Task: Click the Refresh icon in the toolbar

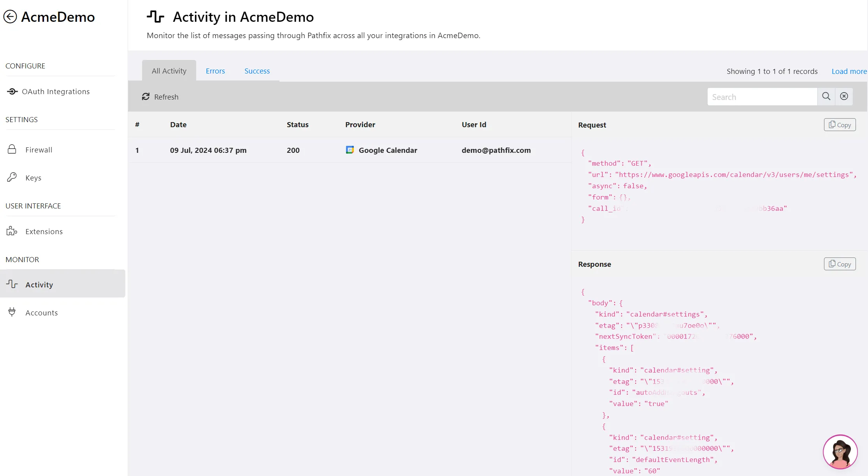Action: 146,96
